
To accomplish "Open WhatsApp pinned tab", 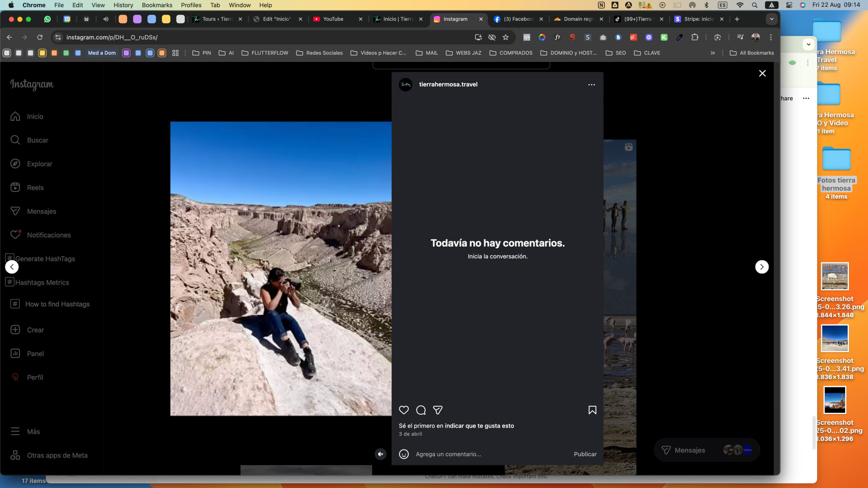I will [x=47, y=19].
